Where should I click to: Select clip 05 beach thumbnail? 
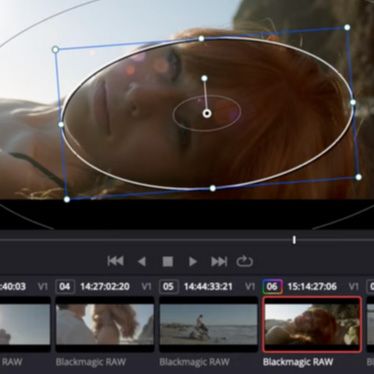click(x=209, y=324)
